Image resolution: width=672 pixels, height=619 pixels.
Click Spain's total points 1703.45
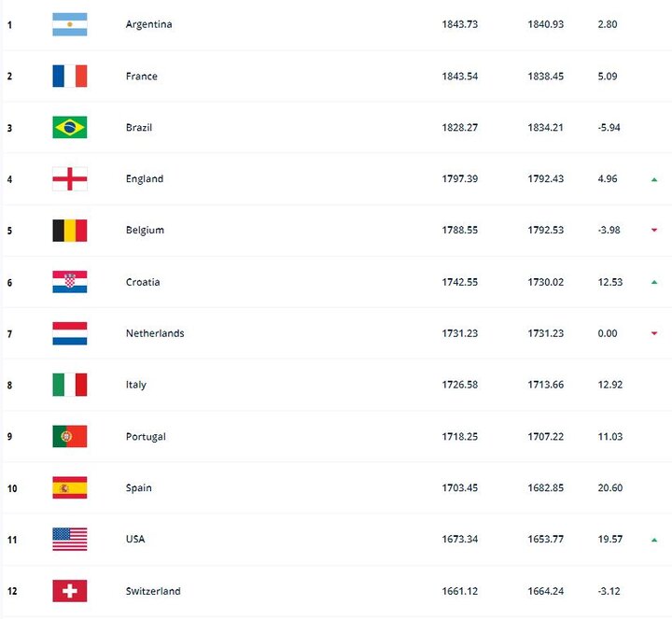pos(460,488)
